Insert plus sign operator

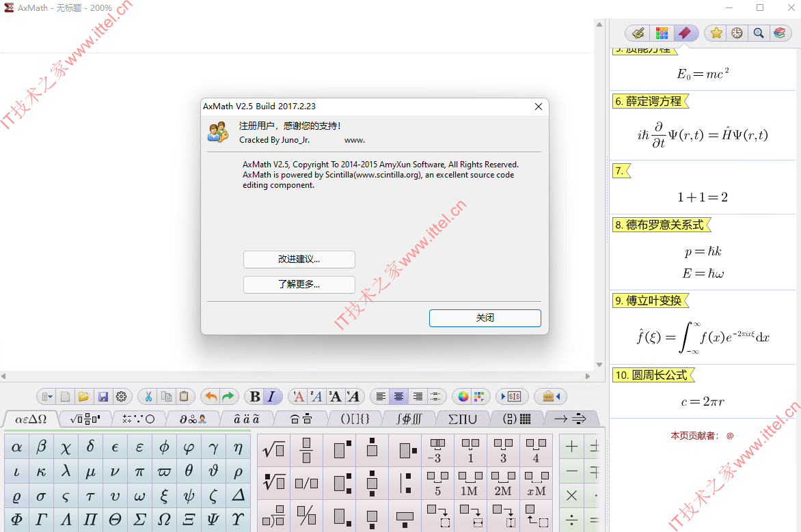pyautogui.click(x=571, y=447)
